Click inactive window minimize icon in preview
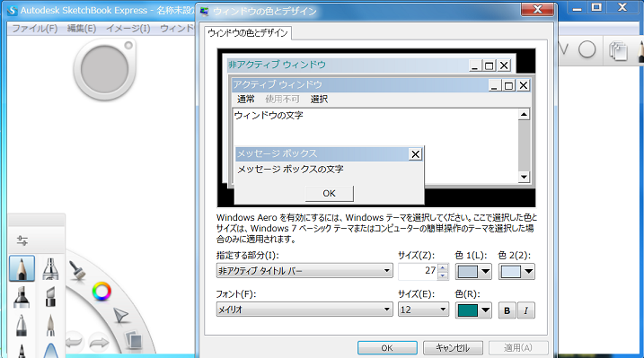The width and height of the screenshot is (644, 358). point(475,65)
